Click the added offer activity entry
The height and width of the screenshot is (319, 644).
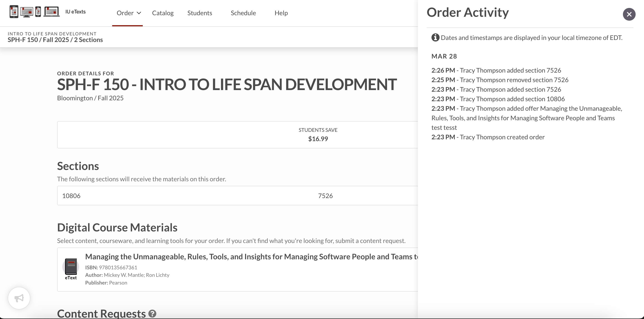(526, 118)
